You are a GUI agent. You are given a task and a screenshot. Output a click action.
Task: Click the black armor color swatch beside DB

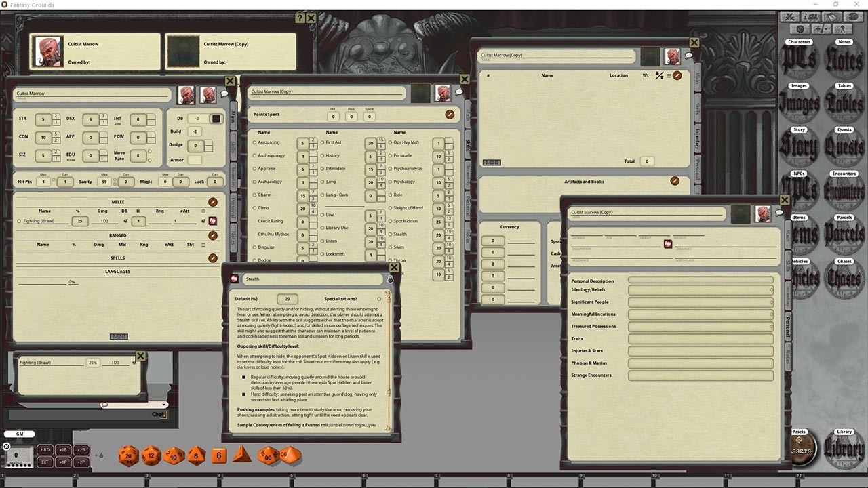tap(216, 118)
